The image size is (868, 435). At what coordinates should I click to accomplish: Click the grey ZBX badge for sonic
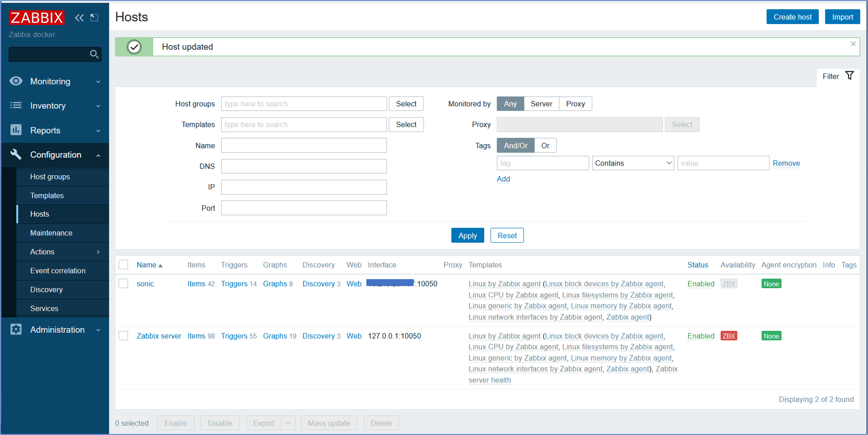coord(728,284)
